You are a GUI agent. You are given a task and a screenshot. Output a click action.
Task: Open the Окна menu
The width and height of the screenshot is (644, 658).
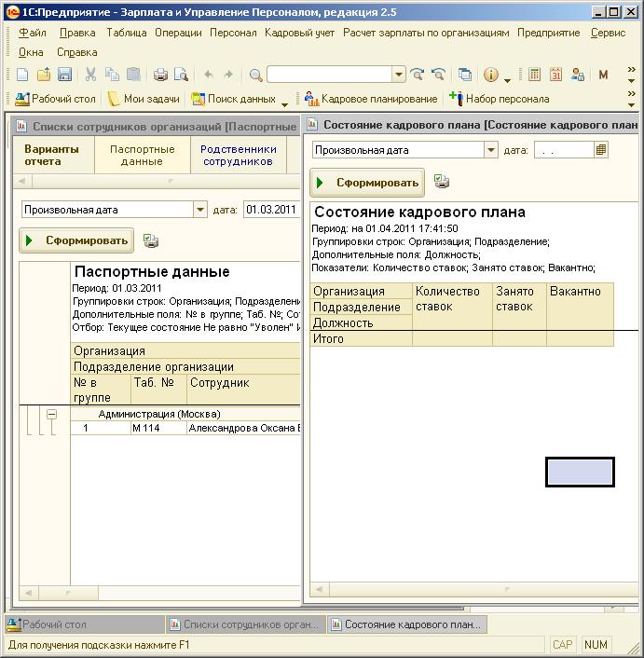[x=31, y=52]
